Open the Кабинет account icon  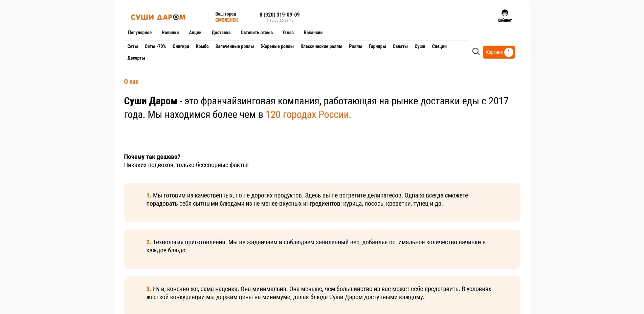[x=505, y=14]
